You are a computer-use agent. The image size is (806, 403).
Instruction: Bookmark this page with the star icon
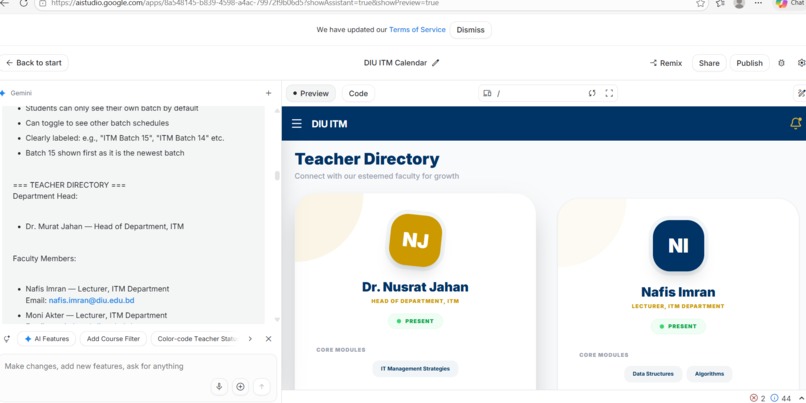700,3
